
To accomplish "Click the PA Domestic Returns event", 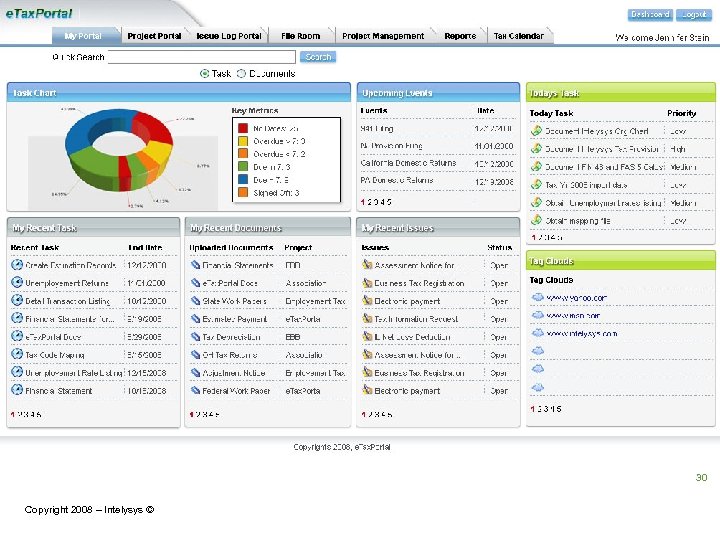I will [397, 180].
